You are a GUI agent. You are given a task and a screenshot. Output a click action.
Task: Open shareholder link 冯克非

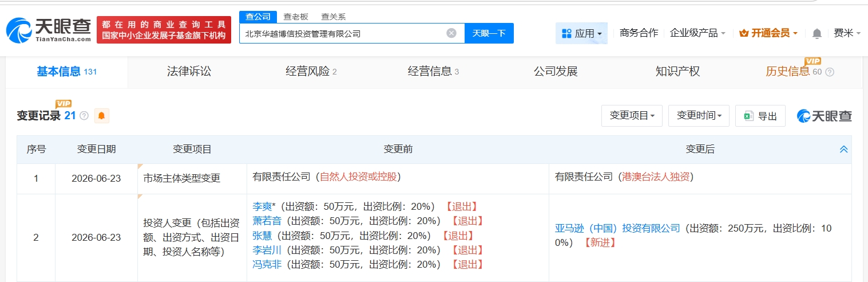coord(267,264)
